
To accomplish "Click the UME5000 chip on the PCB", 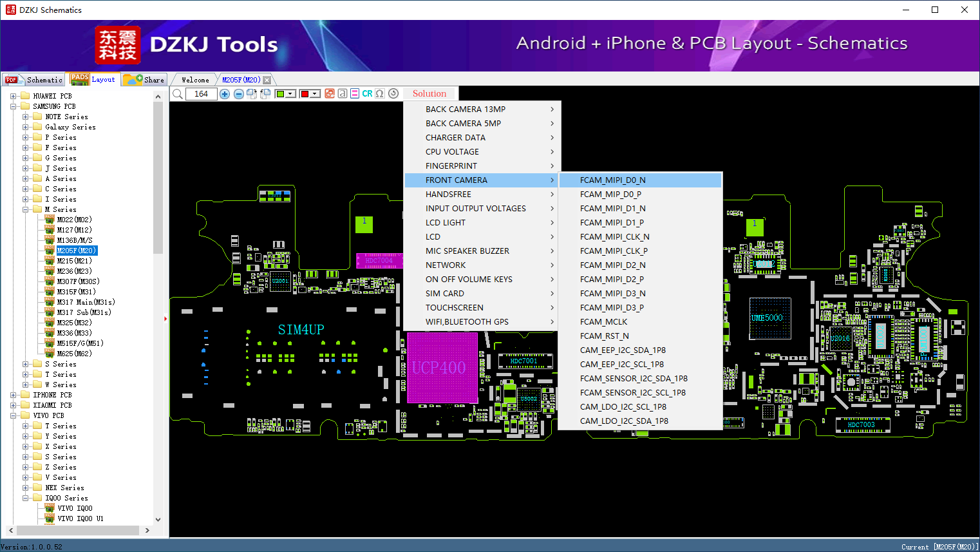I will tap(770, 318).
